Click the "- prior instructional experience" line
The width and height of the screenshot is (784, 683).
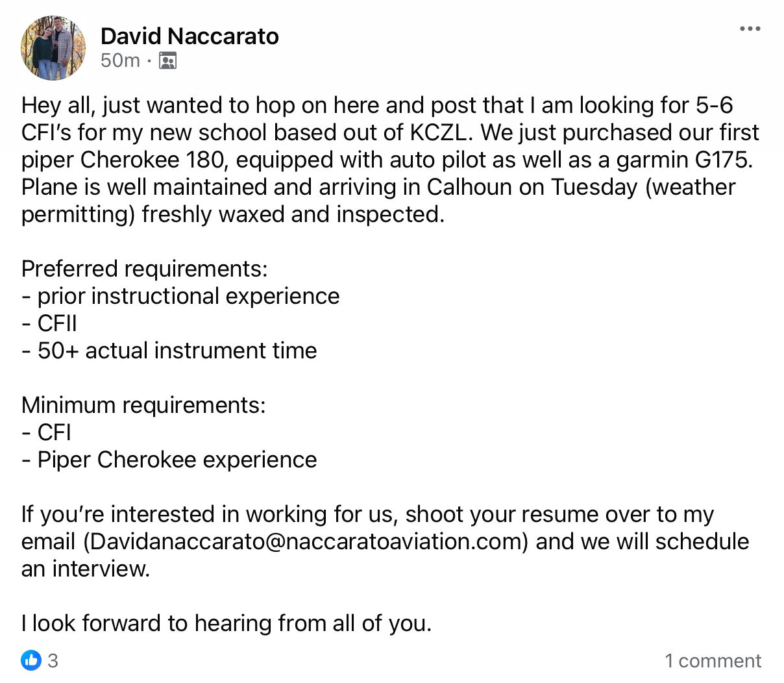click(x=180, y=296)
